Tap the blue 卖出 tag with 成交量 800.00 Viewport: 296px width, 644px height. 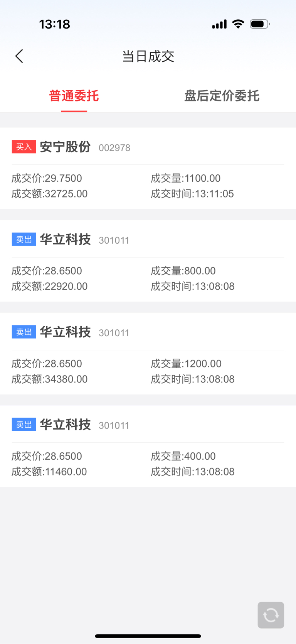point(24,239)
